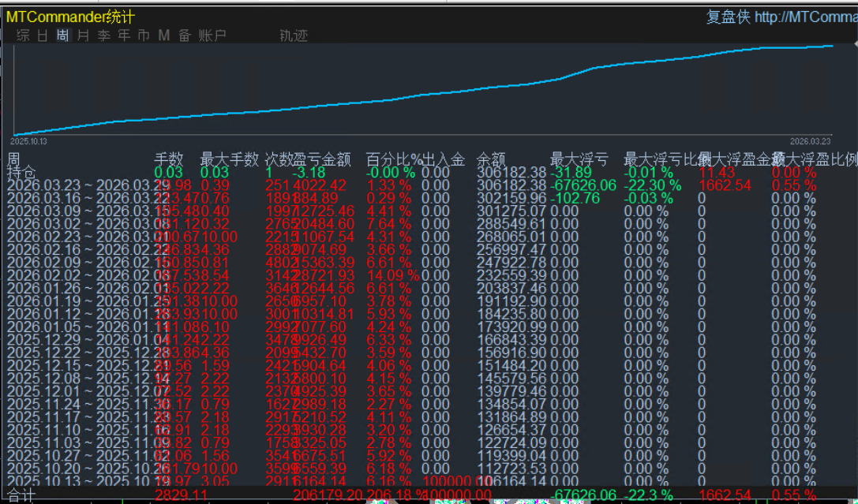Screen dimensions: 858x504
Task: Select the week row starting 2025.12.08
Action: (429, 379)
